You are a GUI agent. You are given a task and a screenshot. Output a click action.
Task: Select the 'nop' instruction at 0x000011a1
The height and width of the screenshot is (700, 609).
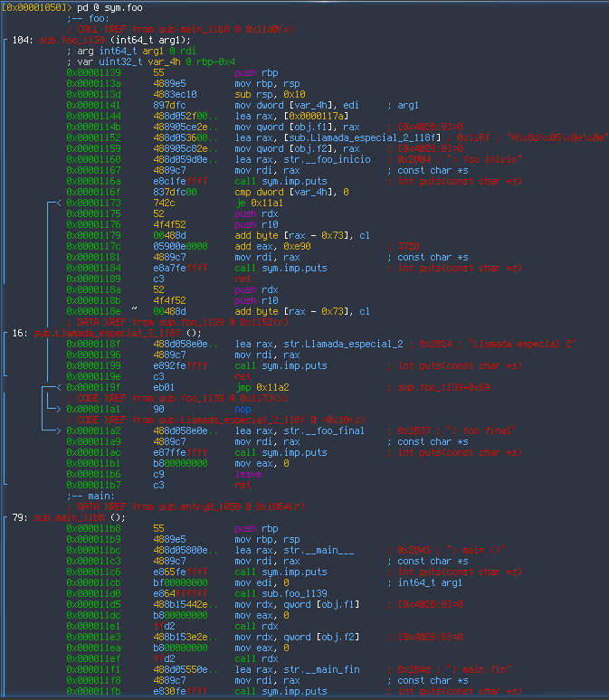pyautogui.click(x=243, y=409)
